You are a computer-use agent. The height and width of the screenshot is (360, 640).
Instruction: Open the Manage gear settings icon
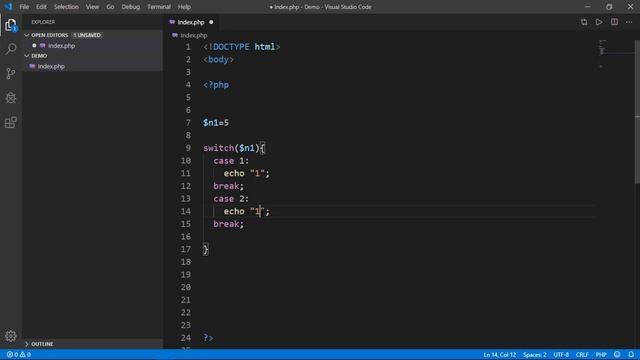coord(11,336)
